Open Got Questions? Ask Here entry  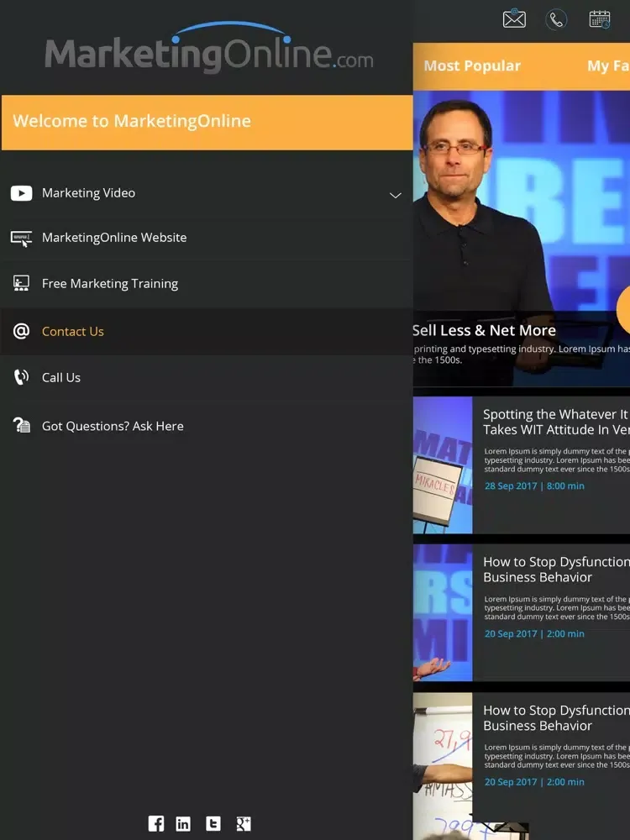(207, 426)
